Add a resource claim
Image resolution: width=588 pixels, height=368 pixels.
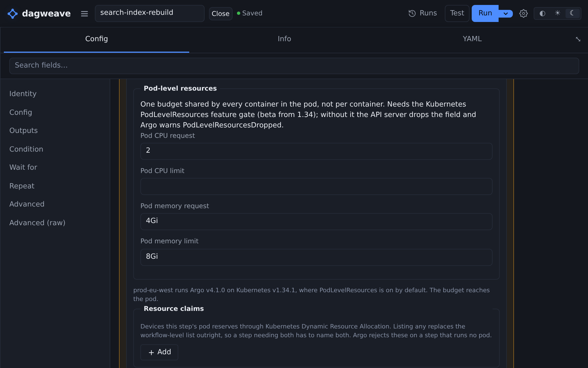point(159,352)
